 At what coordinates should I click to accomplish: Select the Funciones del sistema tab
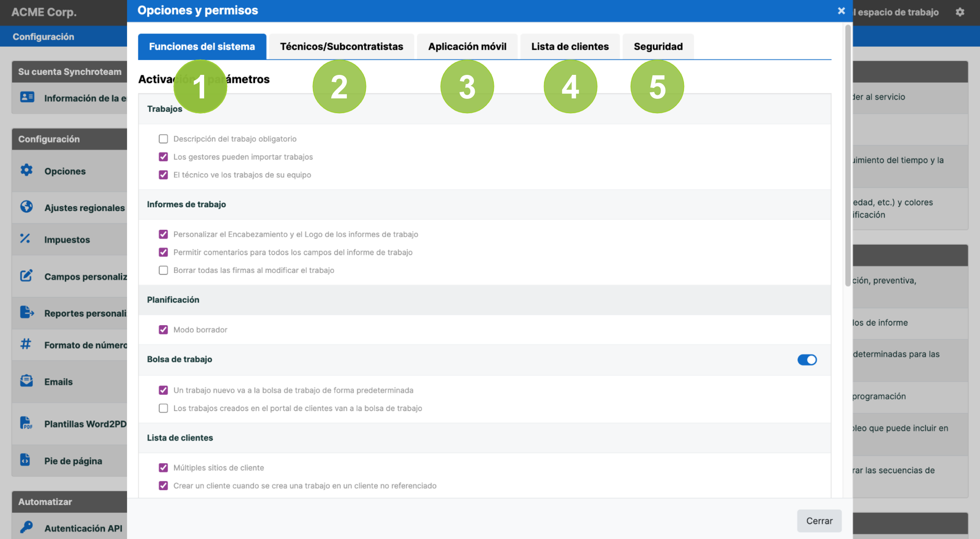point(202,47)
